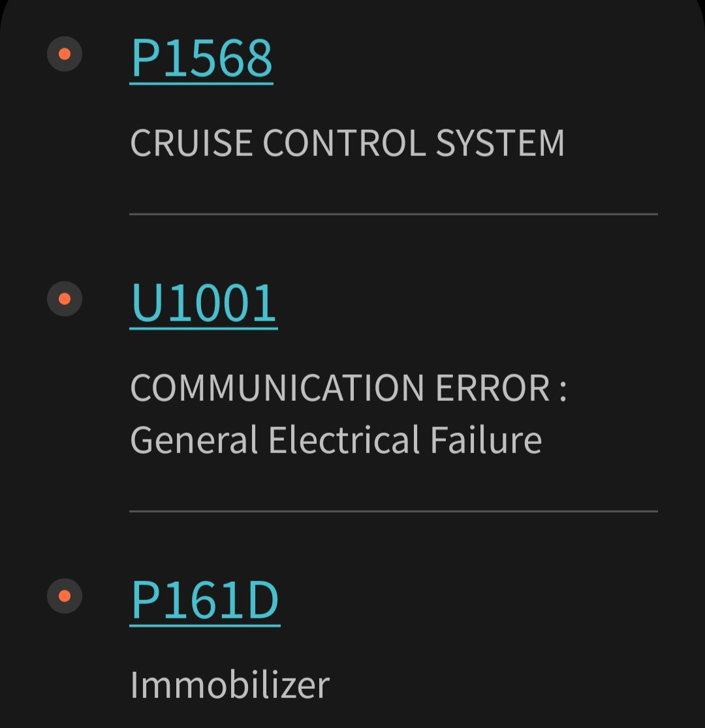Tap the word SYSTEM in first description
The width and height of the screenshot is (705, 728).
500,142
